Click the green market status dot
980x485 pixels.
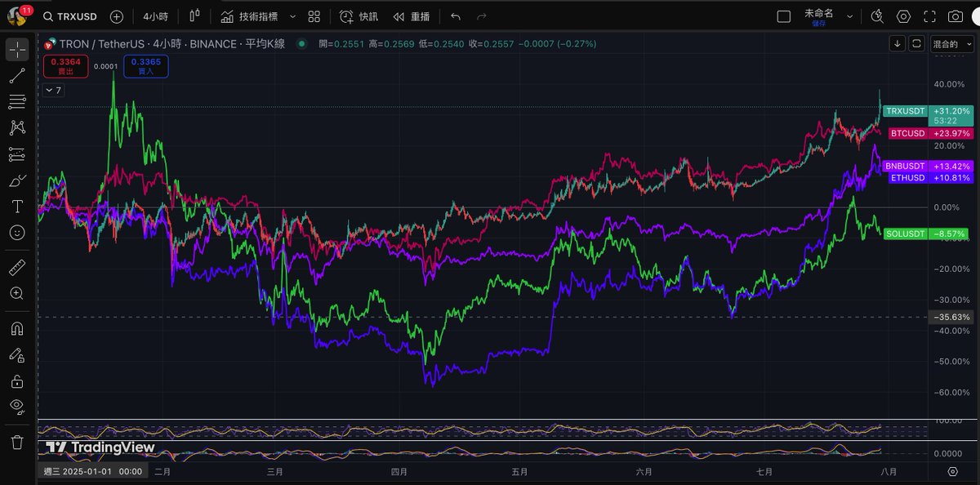(x=301, y=44)
